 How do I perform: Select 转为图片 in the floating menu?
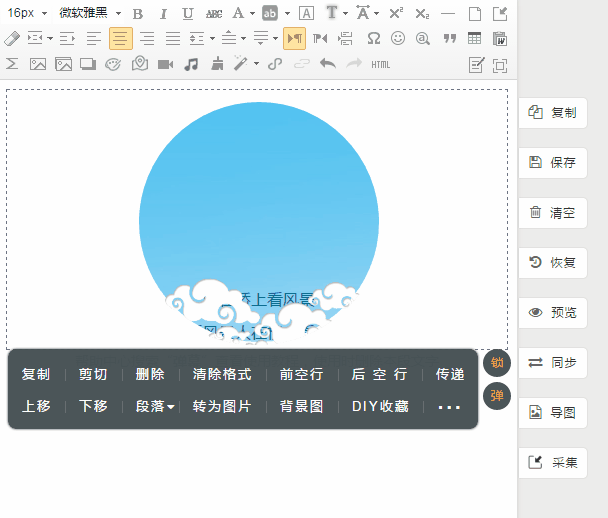point(222,406)
